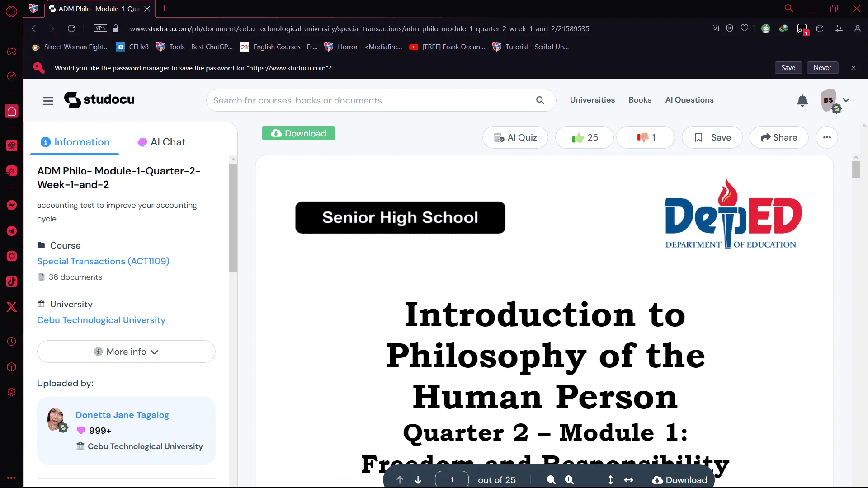Open notifications bell
Viewport: 868px width, 488px height.
(x=802, y=100)
